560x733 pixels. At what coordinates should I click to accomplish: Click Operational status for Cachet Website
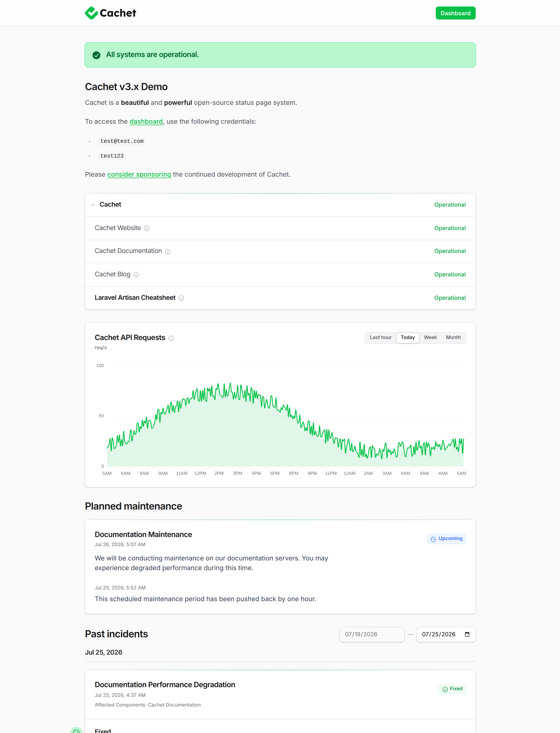pyautogui.click(x=450, y=228)
